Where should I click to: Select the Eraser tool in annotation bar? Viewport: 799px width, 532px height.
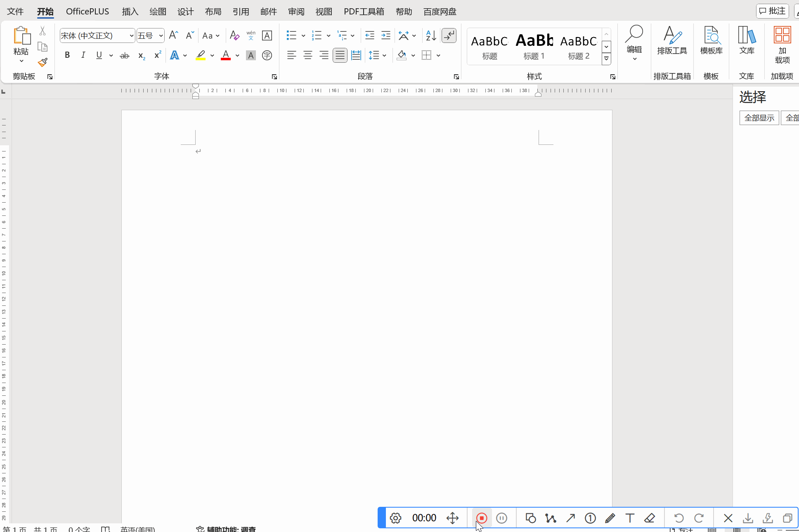tap(650, 518)
